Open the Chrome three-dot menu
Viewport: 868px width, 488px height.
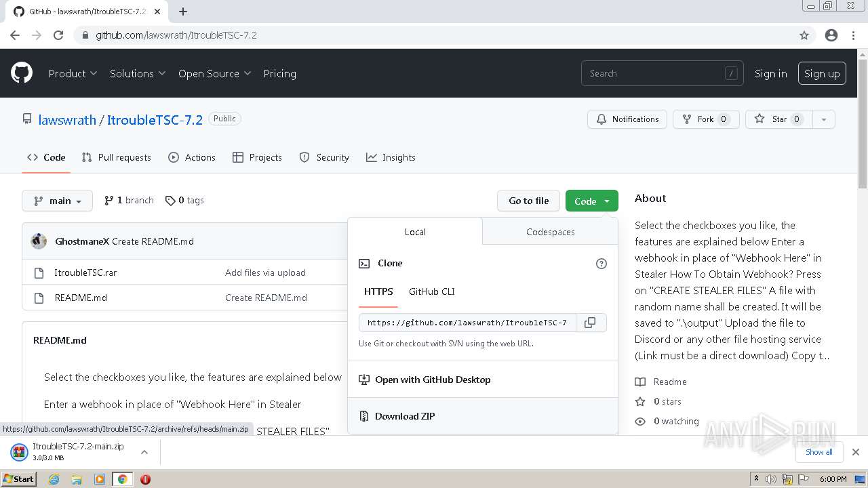[853, 35]
